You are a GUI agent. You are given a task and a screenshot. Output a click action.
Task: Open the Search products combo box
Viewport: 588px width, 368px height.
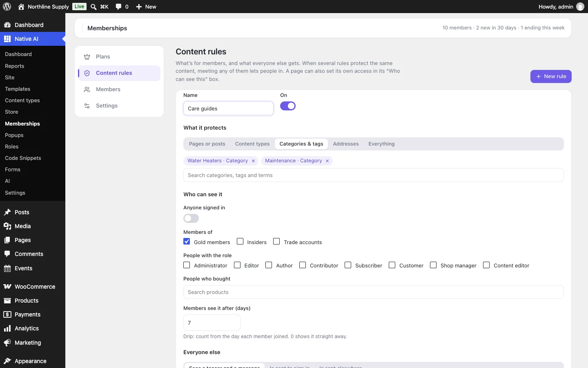point(374,292)
